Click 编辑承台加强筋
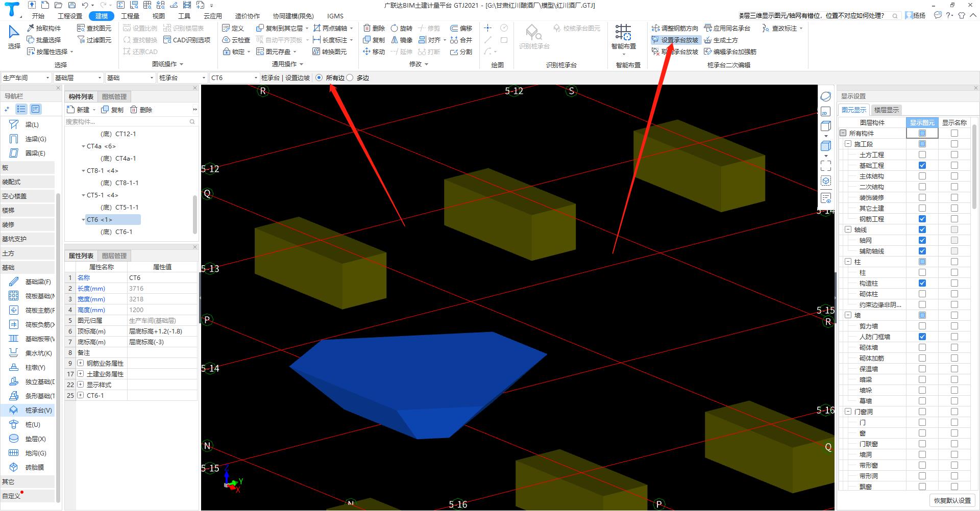Image resolution: width=980 pixels, height=511 pixels. click(x=730, y=52)
